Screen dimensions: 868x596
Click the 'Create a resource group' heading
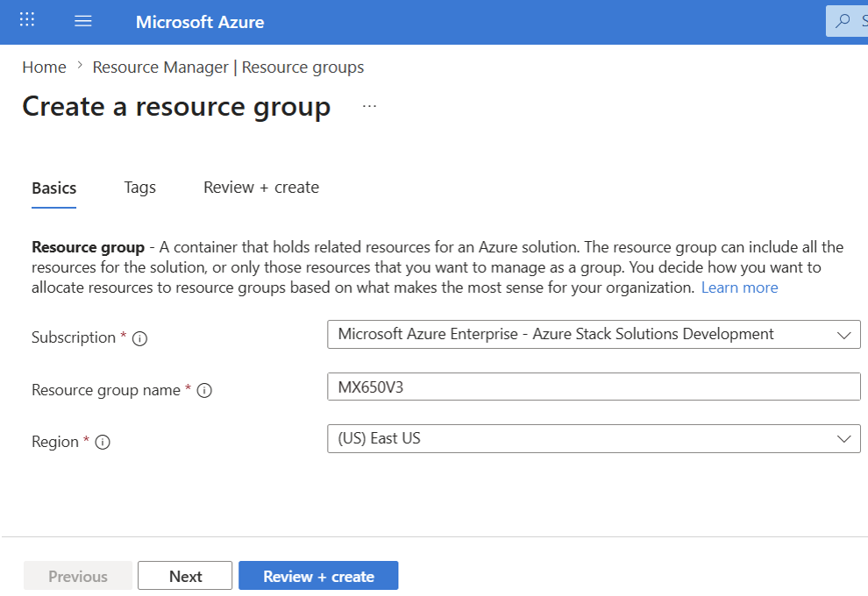click(x=176, y=106)
